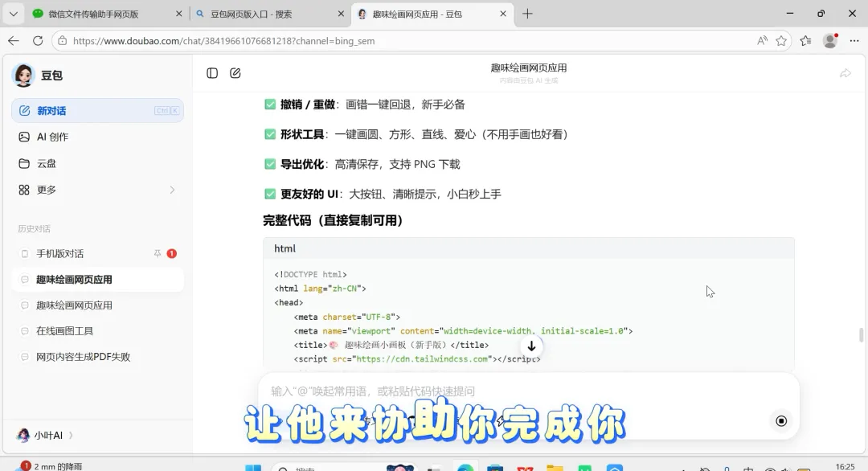Open the read aloud icon in address bar
This screenshot has width=868, height=471.
tap(762, 41)
